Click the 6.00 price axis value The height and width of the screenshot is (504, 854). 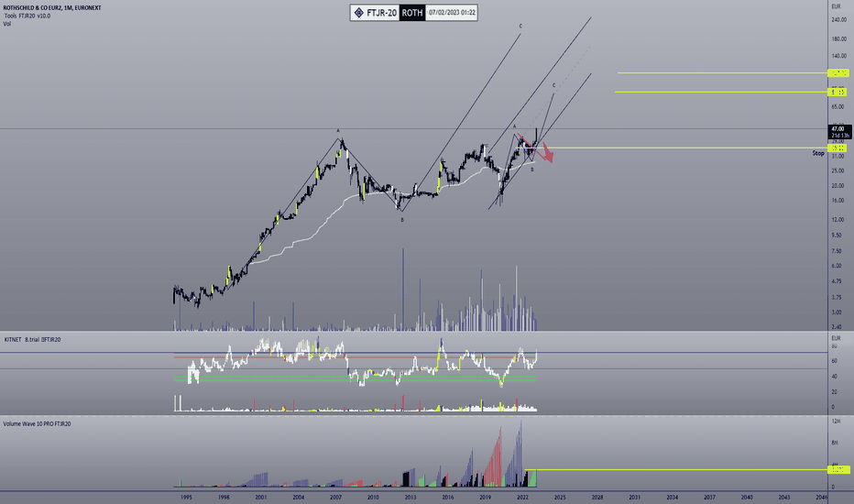[x=838, y=266]
